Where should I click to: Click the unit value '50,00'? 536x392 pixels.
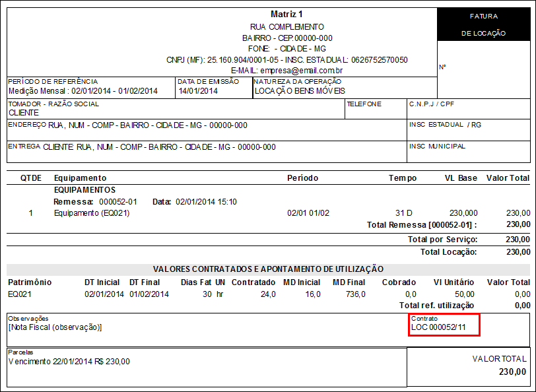(x=464, y=294)
